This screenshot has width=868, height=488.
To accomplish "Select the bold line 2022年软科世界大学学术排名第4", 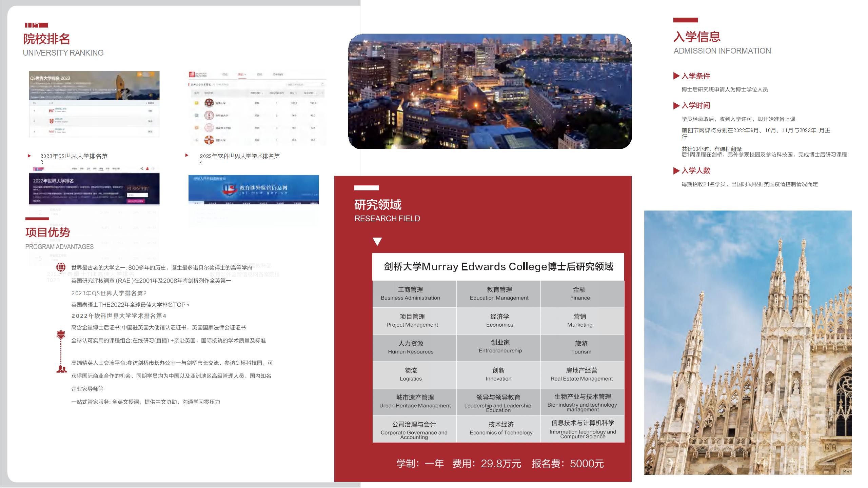I will (119, 316).
